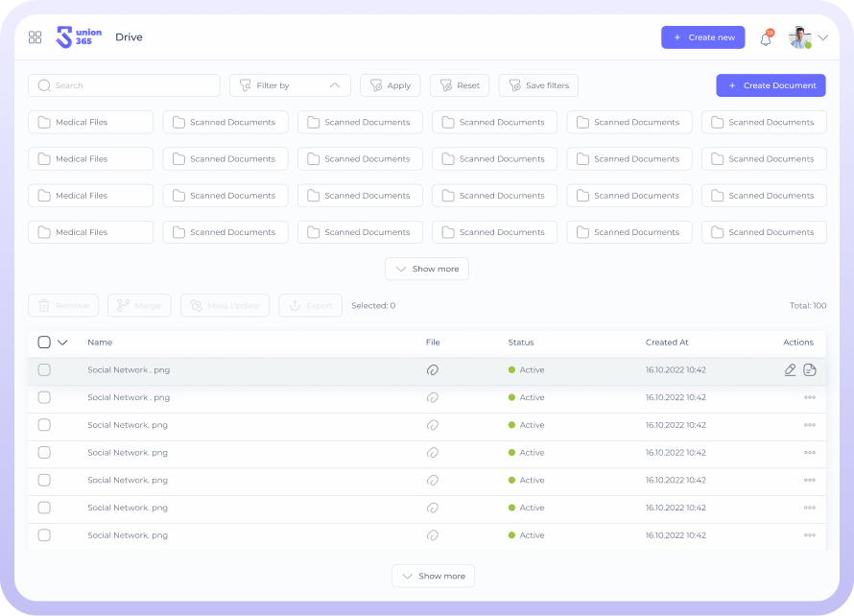The height and width of the screenshot is (616, 854).
Task: Click the Create Document button
Action: click(771, 85)
